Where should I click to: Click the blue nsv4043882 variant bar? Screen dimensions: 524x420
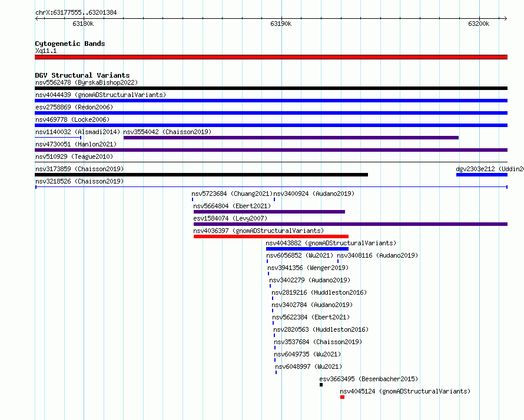[307, 249]
